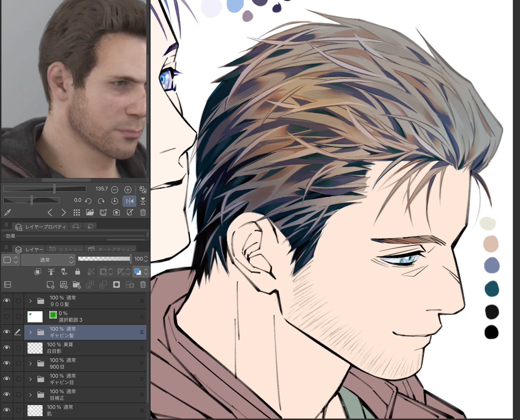Click the edit image icon in sub view
Screen dimensions: 520x420
click(x=130, y=212)
